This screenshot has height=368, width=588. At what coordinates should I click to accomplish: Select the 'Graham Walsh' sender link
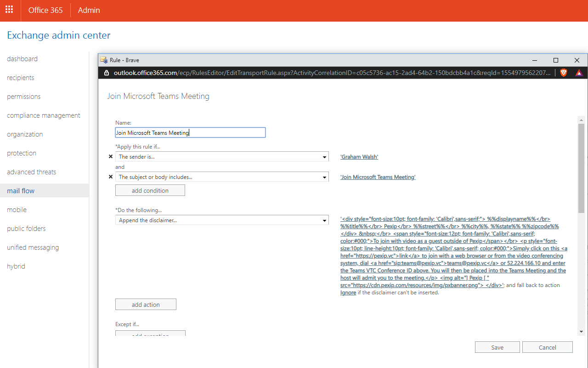pyautogui.click(x=359, y=156)
